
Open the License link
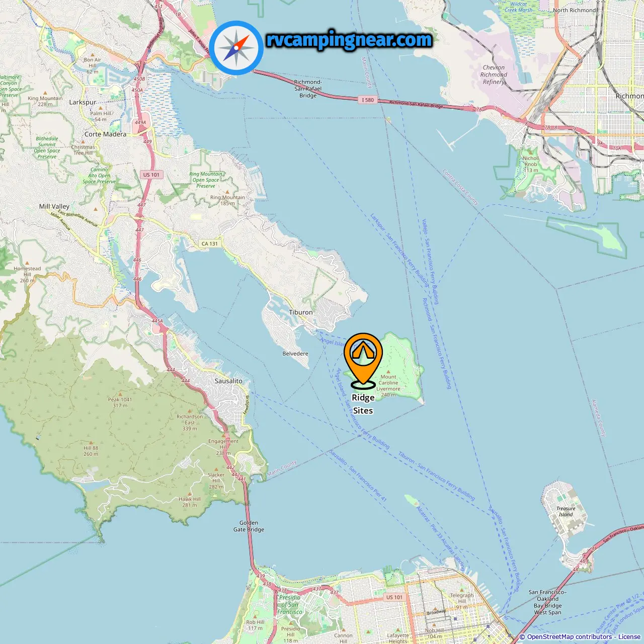pyautogui.click(x=629, y=636)
